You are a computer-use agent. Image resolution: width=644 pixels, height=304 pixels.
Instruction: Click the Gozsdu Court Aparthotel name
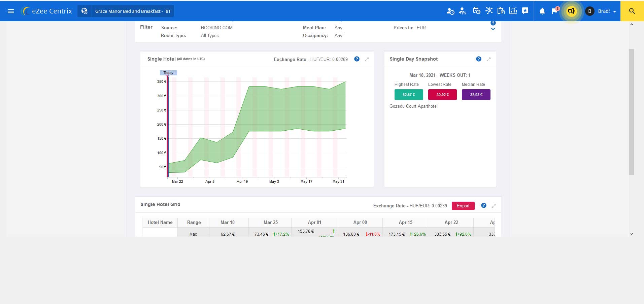pyautogui.click(x=413, y=106)
